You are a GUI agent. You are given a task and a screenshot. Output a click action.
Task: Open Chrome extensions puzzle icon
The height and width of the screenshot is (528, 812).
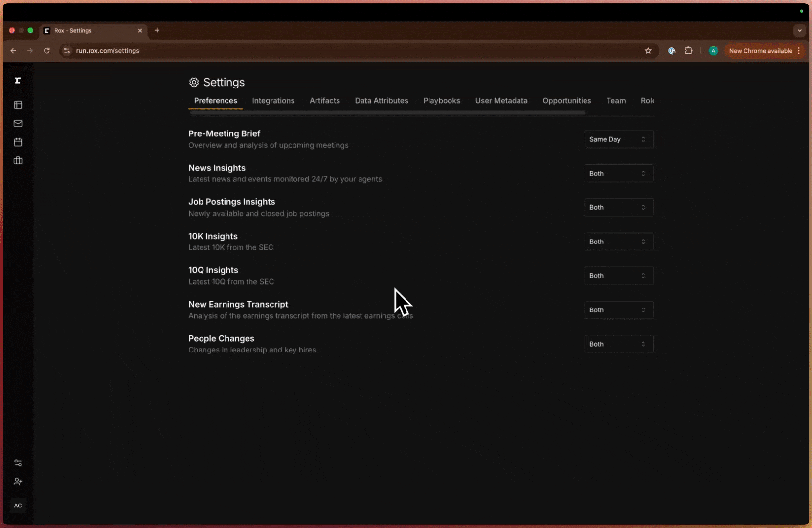pos(689,51)
